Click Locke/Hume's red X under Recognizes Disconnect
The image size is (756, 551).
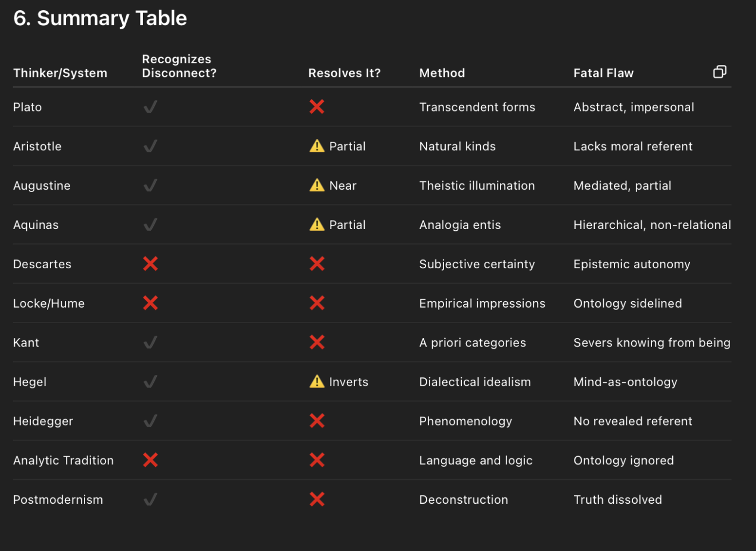point(151,303)
